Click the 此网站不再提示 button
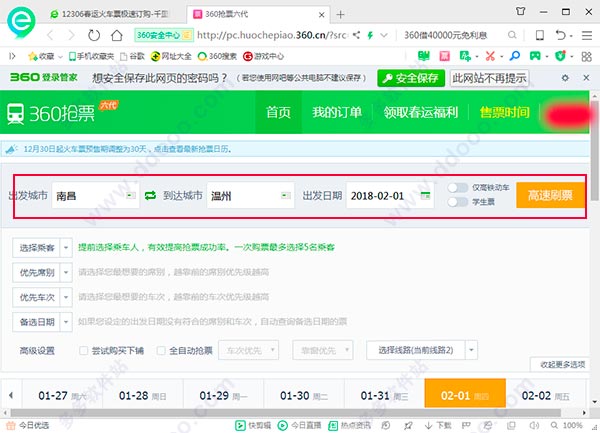Screen dimensions: 600x433 489,78
